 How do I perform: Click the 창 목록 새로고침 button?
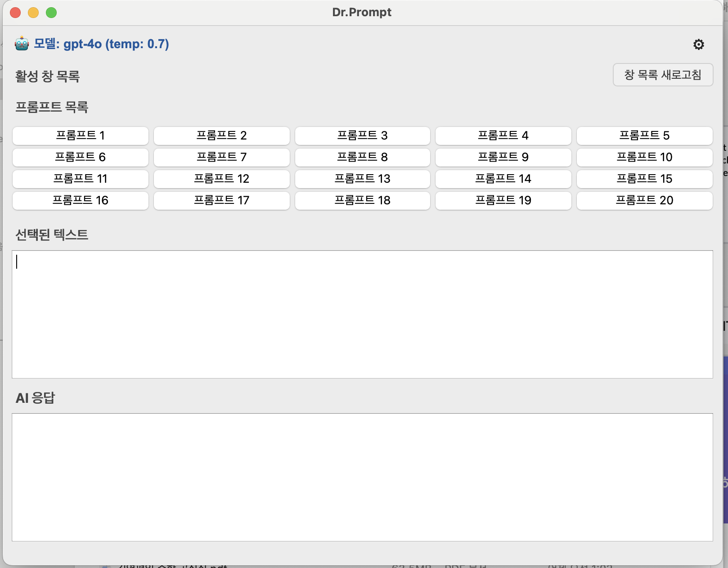click(663, 75)
